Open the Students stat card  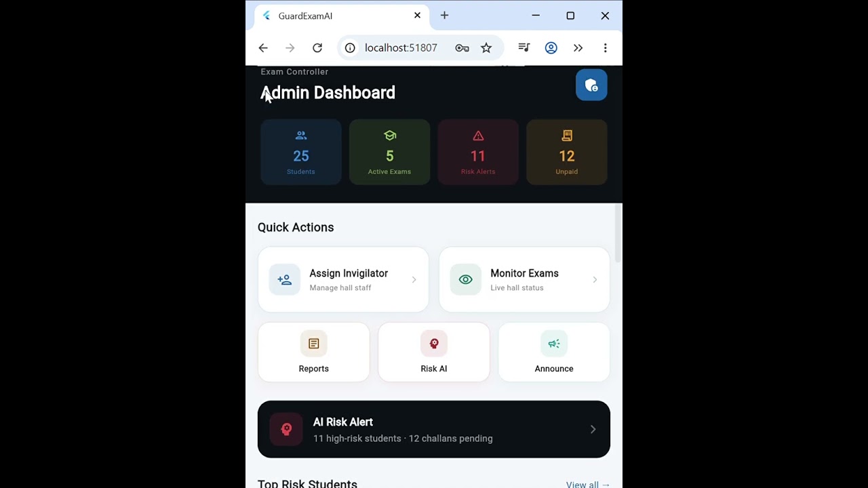click(301, 152)
